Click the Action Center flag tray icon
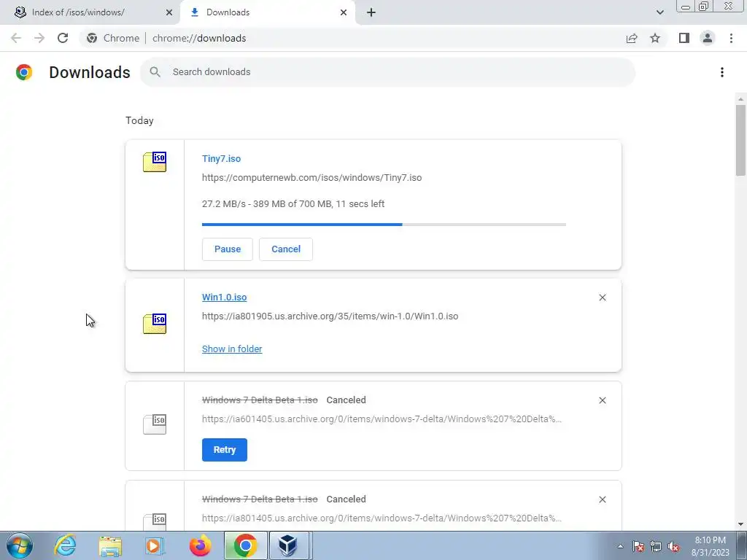The width and height of the screenshot is (747, 560). pos(638,547)
